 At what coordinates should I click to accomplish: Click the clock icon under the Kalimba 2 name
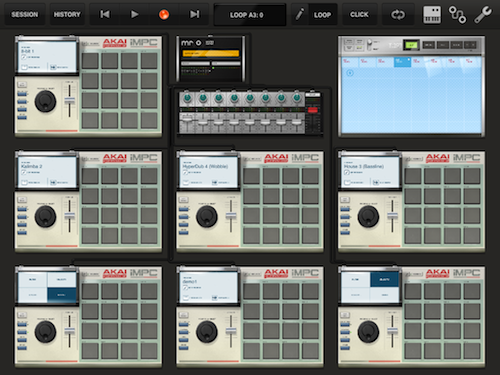tap(24, 172)
